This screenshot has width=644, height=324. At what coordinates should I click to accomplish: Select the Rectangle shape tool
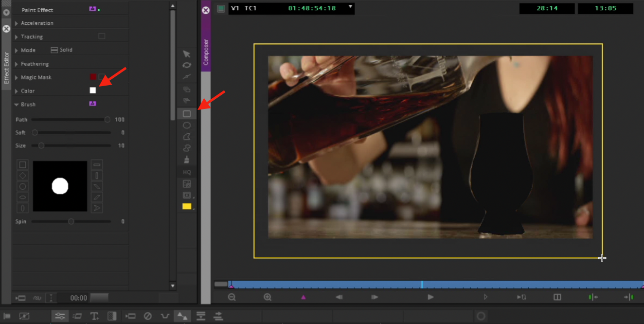pyautogui.click(x=186, y=114)
